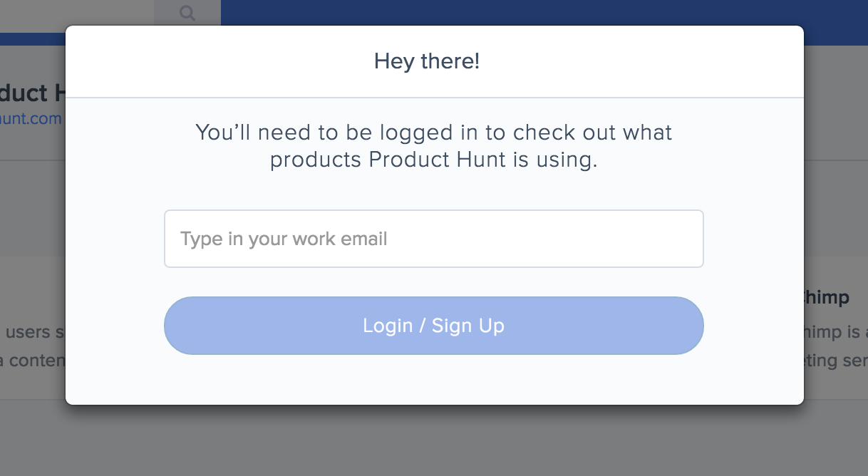This screenshot has width=868, height=476.
Task: Click the cut-off "a conten" text line
Action: point(33,361)
